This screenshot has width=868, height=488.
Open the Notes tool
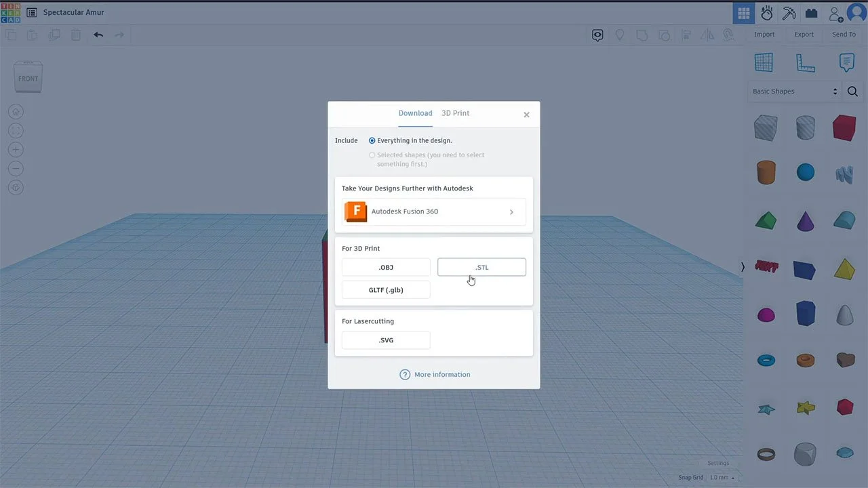[x=846, y=62]
